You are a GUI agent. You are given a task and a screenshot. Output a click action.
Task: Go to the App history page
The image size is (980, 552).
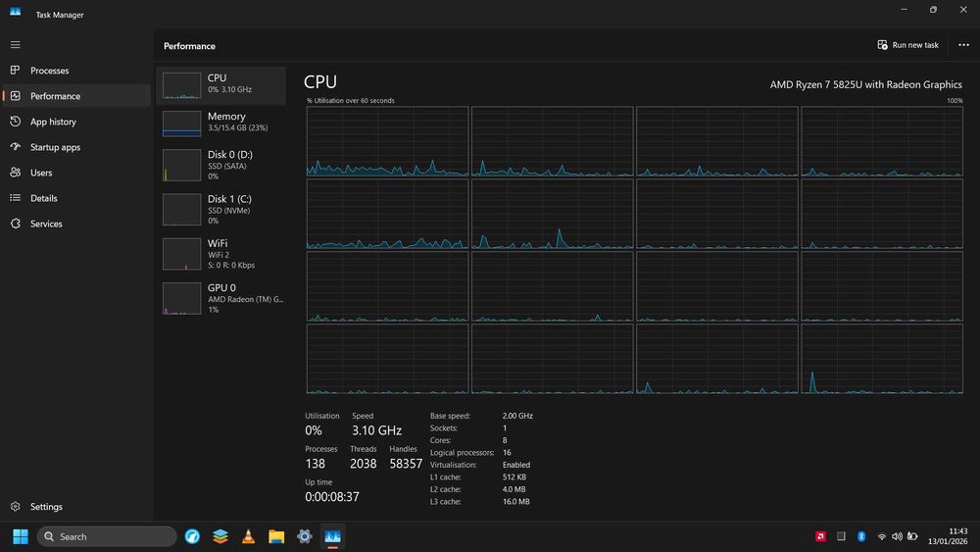coord(76,122)
